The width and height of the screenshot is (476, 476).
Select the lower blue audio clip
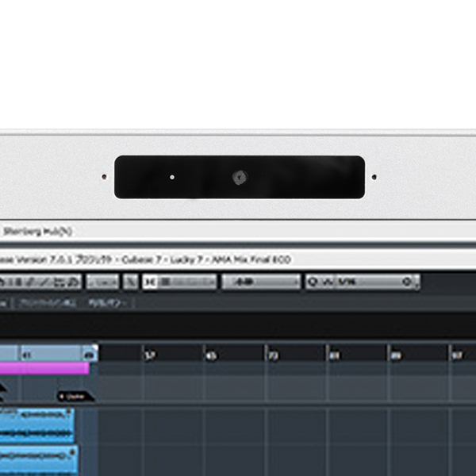point(39,460)
